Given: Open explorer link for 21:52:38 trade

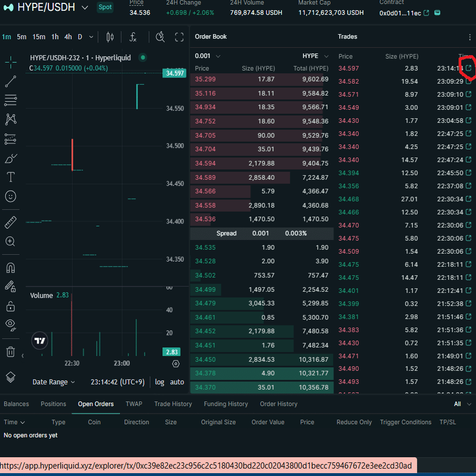Looking at the screenshot, I should [469, 304].
